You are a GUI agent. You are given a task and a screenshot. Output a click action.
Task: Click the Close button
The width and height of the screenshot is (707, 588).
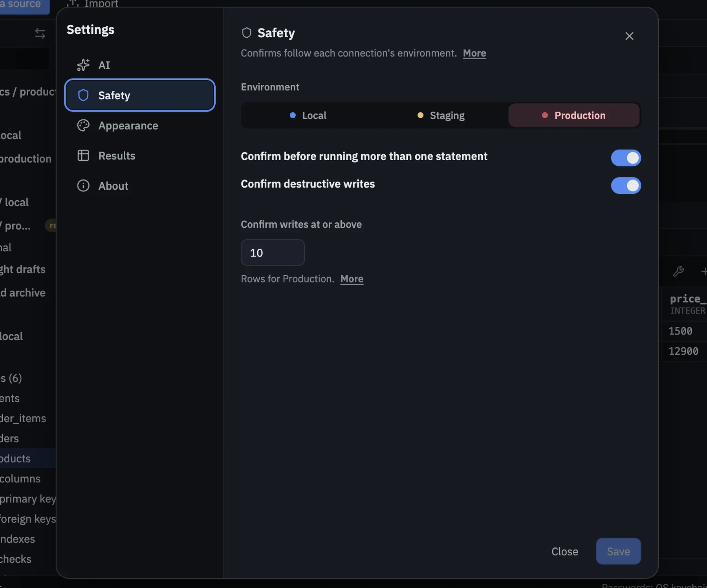coord(564,551)
